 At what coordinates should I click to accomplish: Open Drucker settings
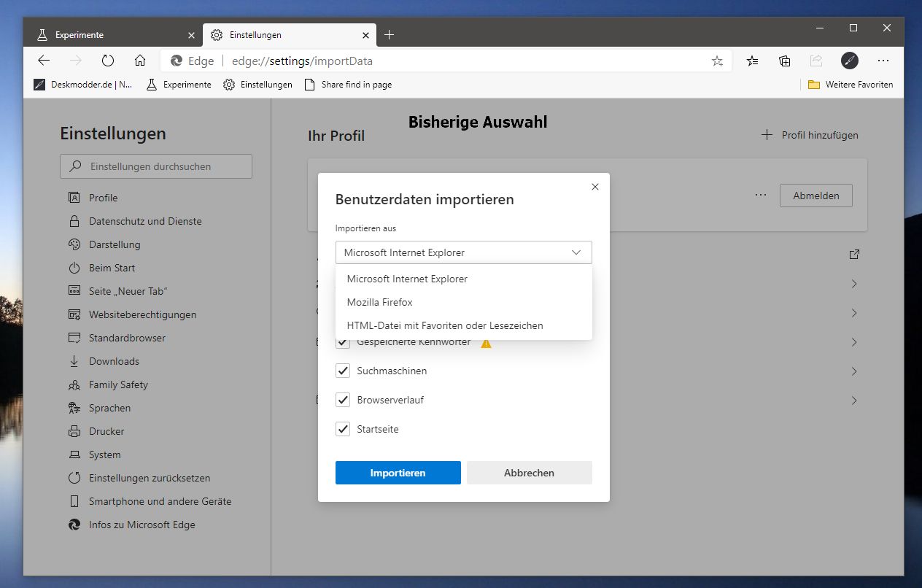coord(106,431)
